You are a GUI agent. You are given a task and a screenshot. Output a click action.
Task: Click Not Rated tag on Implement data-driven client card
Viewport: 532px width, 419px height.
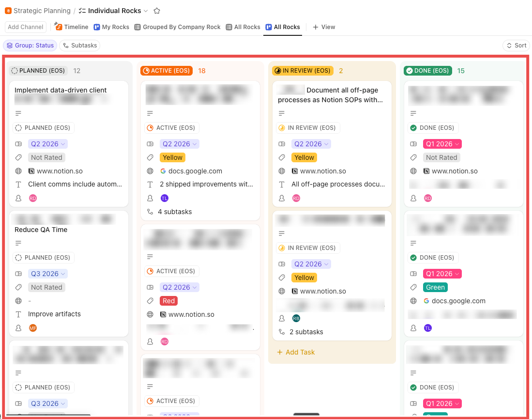click(47, 157)
